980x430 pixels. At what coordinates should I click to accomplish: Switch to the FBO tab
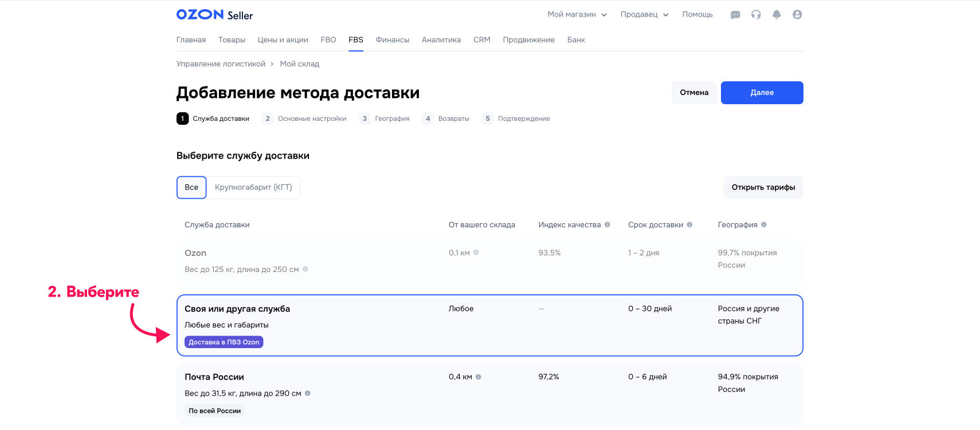328,40
